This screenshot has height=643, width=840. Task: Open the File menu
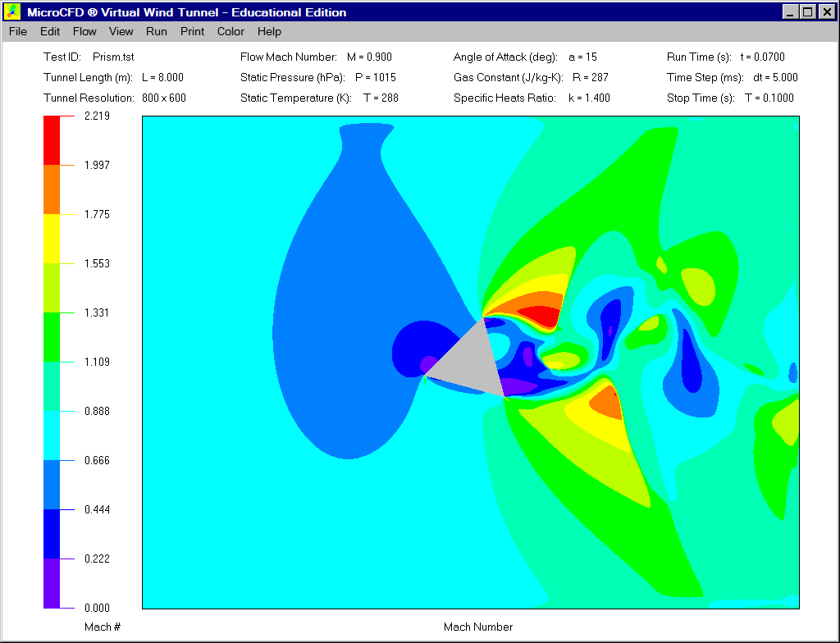pyautogui.click(x=18, y=32)
